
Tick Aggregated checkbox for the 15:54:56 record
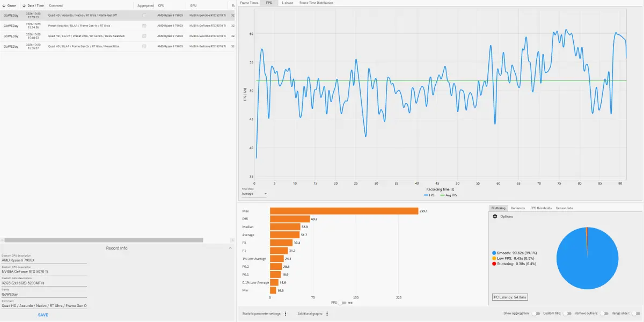144,26
